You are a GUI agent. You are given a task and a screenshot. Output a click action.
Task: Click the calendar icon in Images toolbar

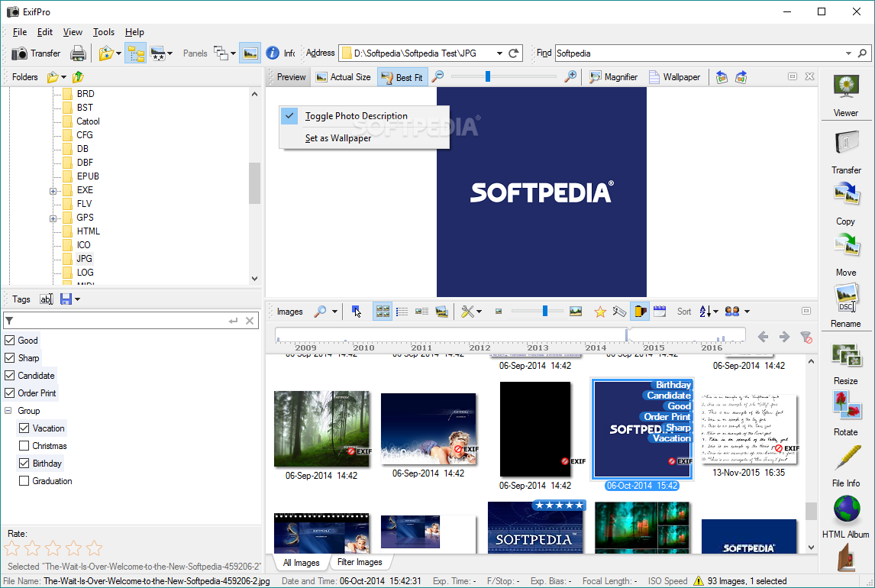660,312
